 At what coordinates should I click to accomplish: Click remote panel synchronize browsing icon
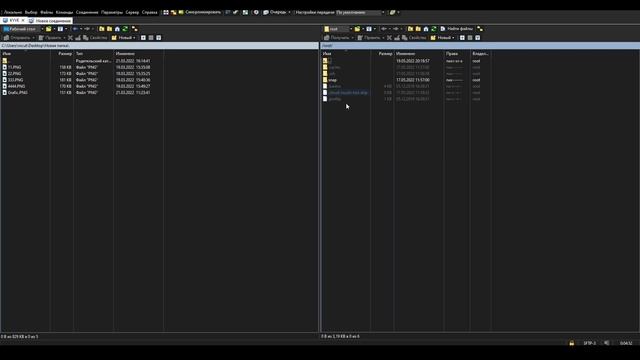point(480,29)
